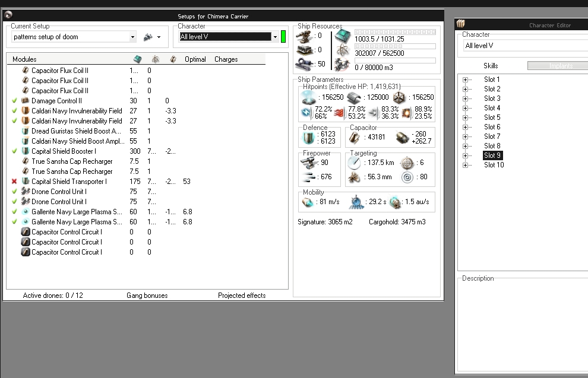Screen dimensions: 588x378
Task: Click the thermal resistance icon beside 77.8%
Action: tap(339, 112)
